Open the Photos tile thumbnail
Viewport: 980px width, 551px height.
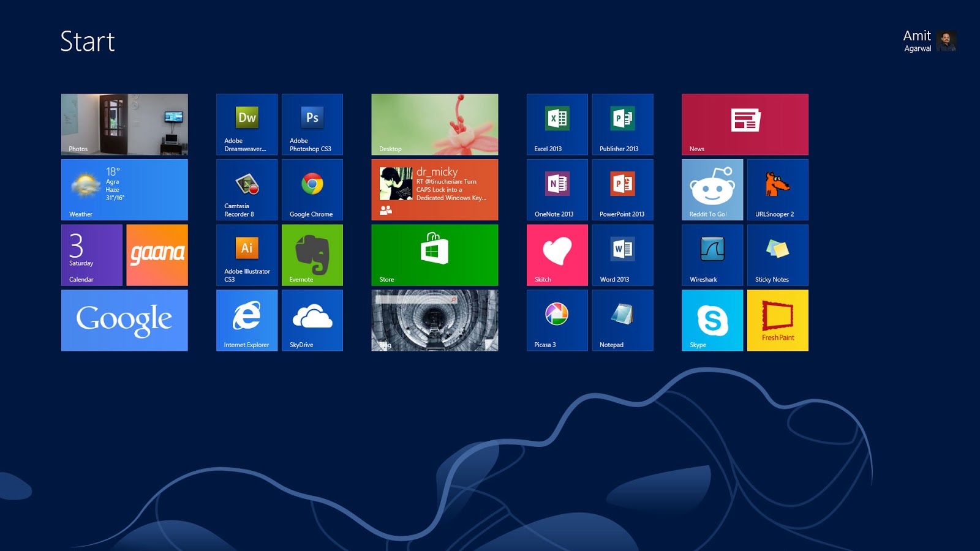coord(124,124)
